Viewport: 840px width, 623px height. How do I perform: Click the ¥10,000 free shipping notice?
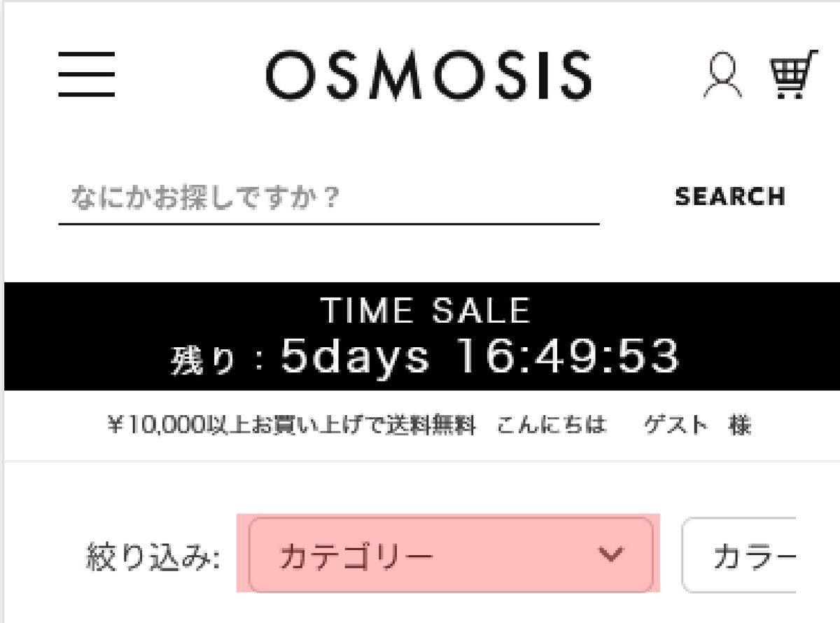[x=291, y=425]
